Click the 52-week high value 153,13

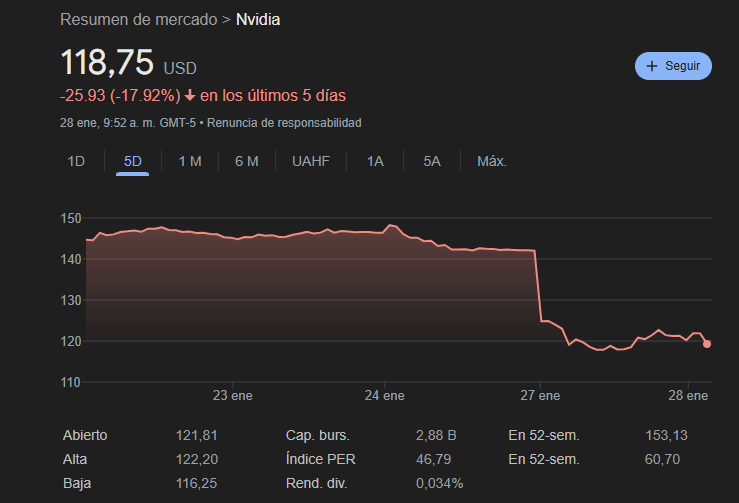(666, 435)
